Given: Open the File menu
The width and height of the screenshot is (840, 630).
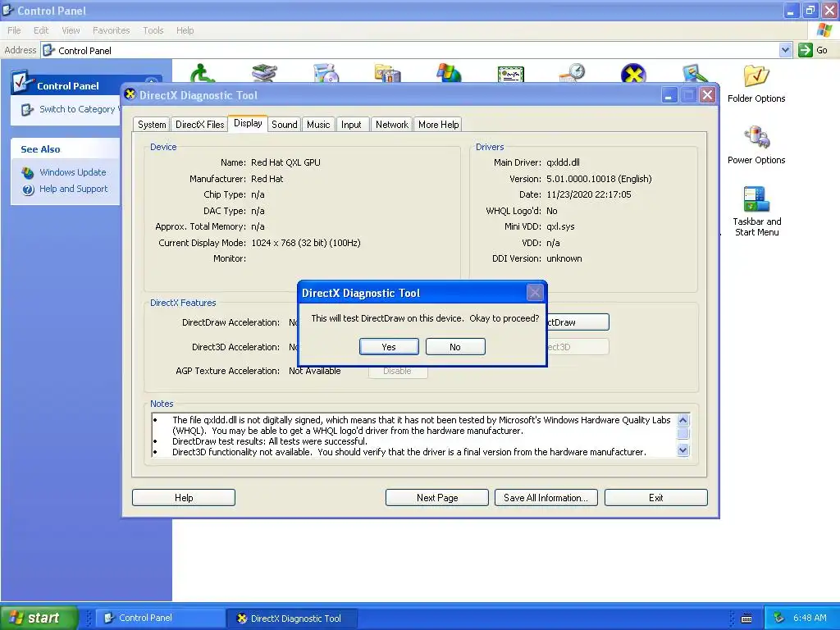Looking at the screenshot, I should tap(14, 30).
